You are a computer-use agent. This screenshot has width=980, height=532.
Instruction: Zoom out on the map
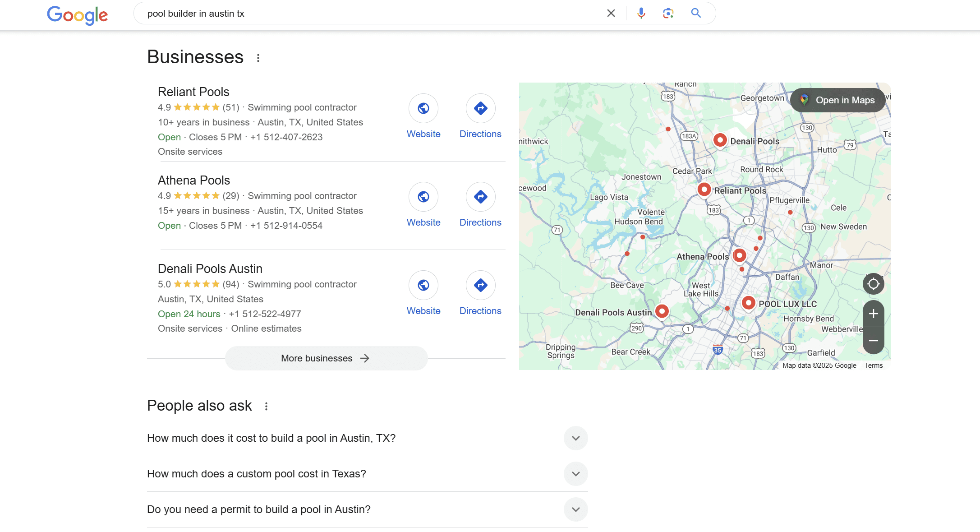tap(874, 341)
